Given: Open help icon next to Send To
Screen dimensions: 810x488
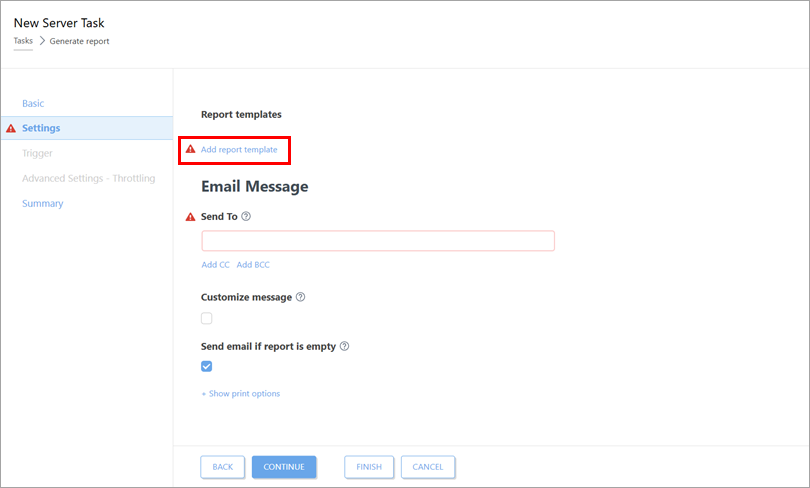Looking at the screenshot, I should [x=246, y=216].
